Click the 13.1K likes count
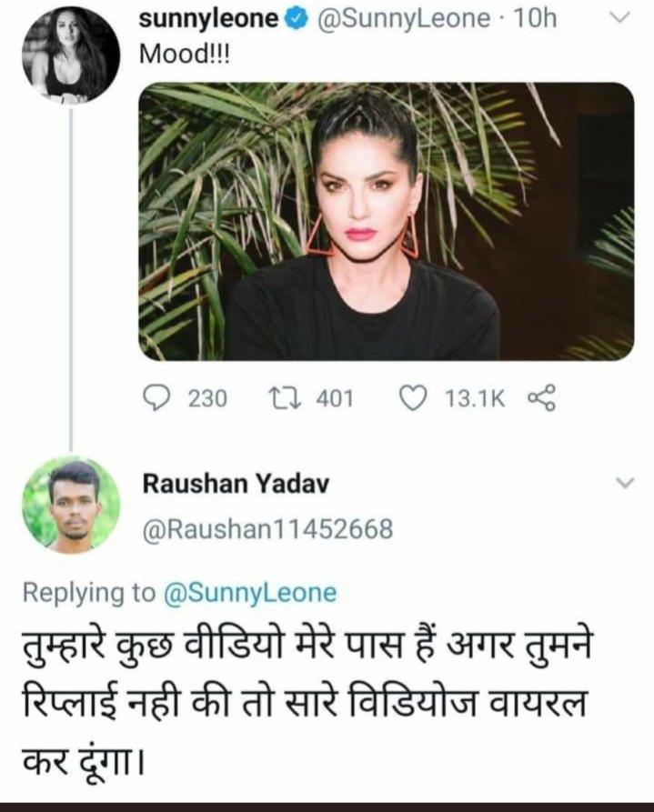Screen dimensions: 654x812 473,398
